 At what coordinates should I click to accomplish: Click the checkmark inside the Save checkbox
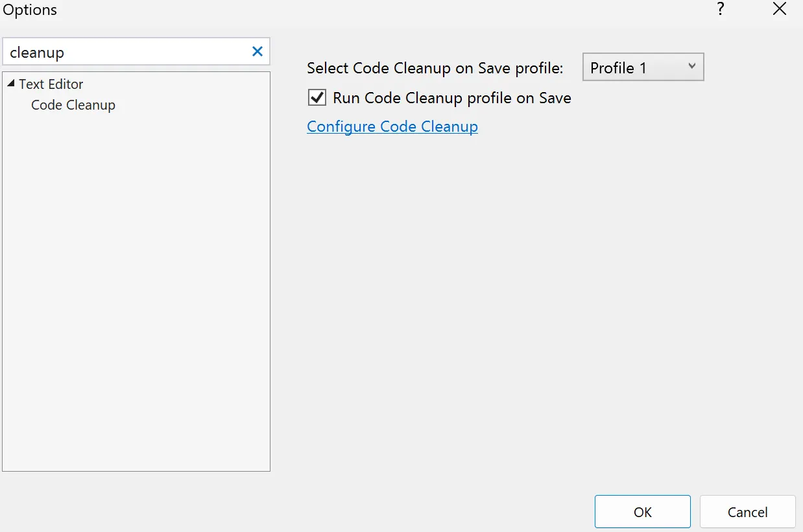click(x=317, y=97)
